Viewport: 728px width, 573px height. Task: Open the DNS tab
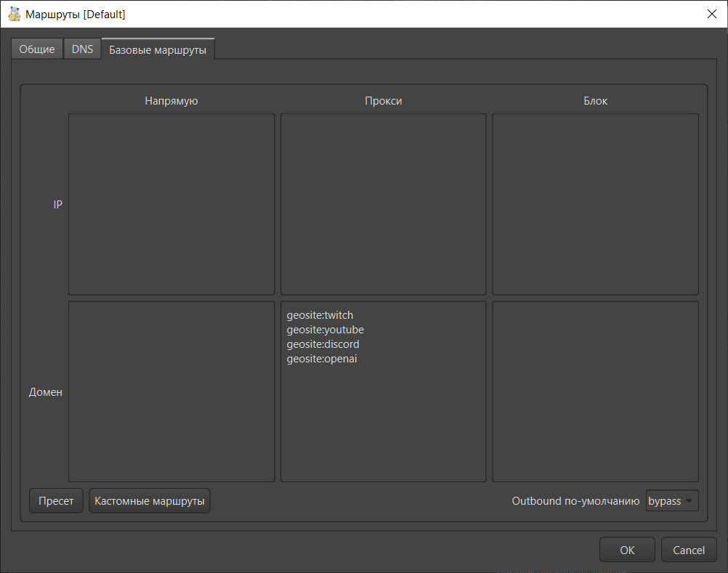click(82, 49)
